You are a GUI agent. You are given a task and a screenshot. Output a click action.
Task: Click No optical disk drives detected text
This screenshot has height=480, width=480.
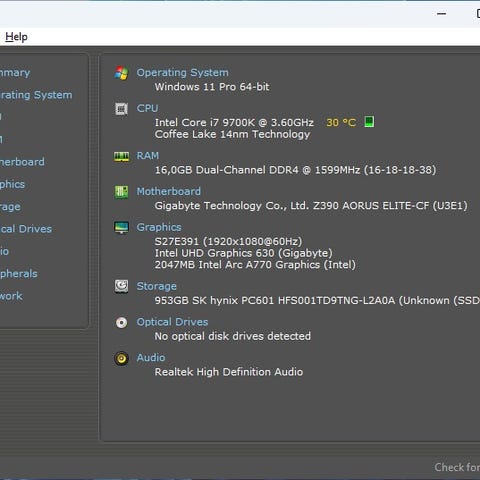coord(233,336)
